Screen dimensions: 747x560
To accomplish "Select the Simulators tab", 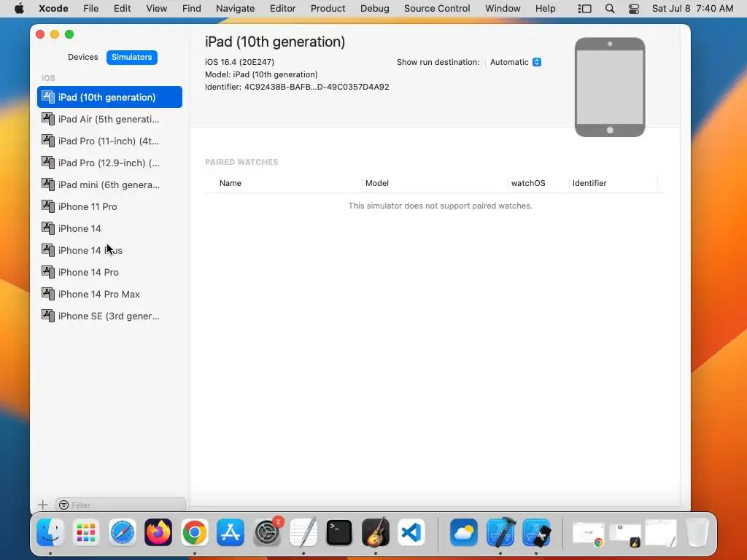I will (131, 57).
